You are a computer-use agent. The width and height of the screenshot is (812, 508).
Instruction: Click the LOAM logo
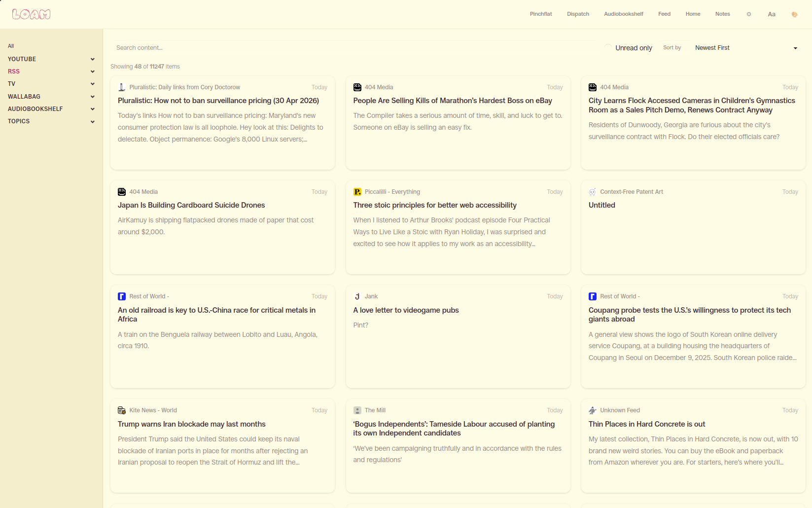[32, 14]
